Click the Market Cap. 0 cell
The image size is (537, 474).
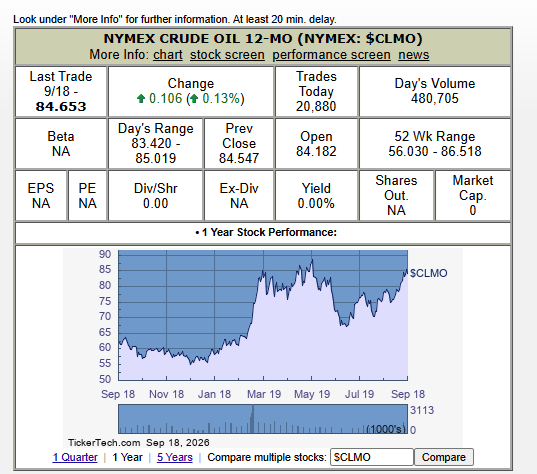[473, 196]
